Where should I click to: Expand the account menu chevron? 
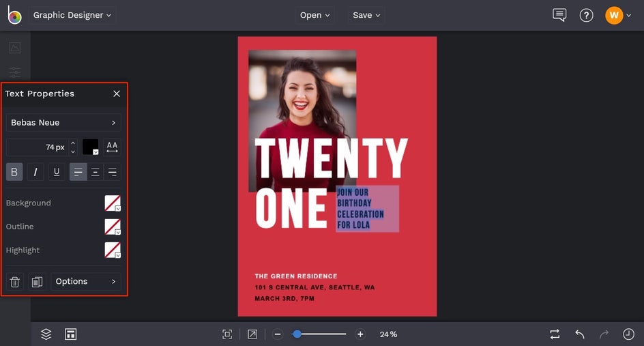click(x=629, y=16)
